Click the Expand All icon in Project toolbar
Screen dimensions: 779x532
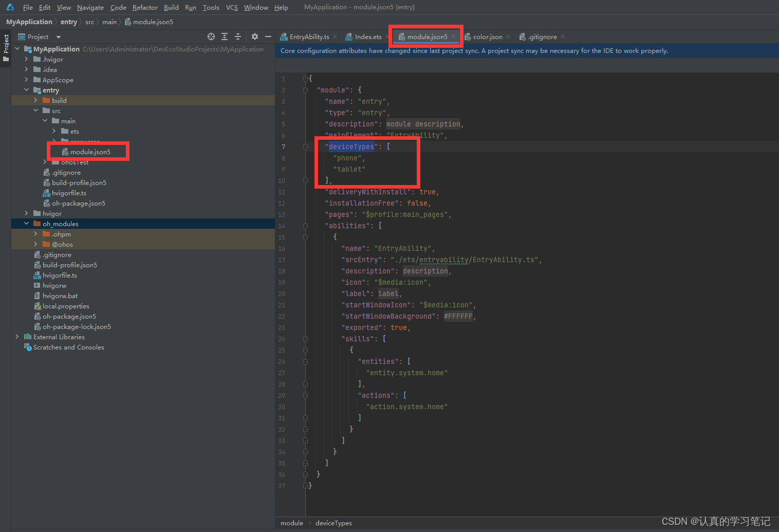224,36
